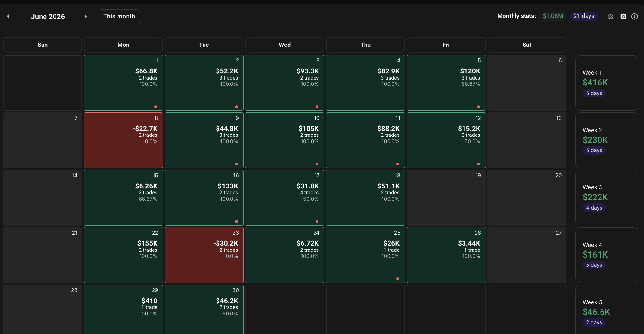Select June 24 day with $6.72K
Screen dimensions: 644x334
click(285, 255)
